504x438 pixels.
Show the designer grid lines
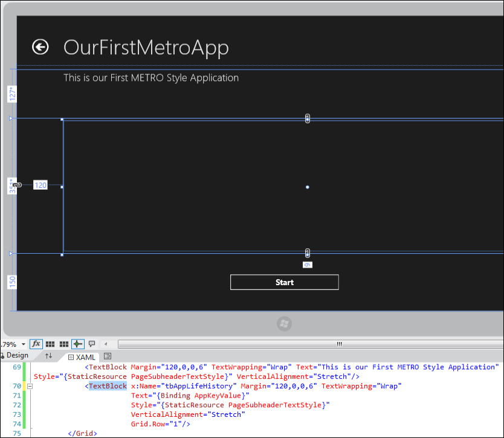coord(50,344)
